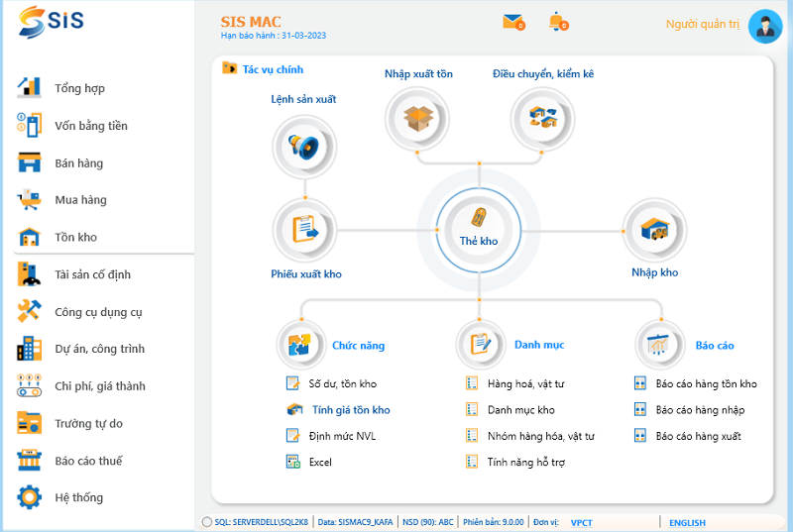Open the Nhập kho warehouse icon
The width and height of the screenshot is (793, 532).
(x=654, y=230)
